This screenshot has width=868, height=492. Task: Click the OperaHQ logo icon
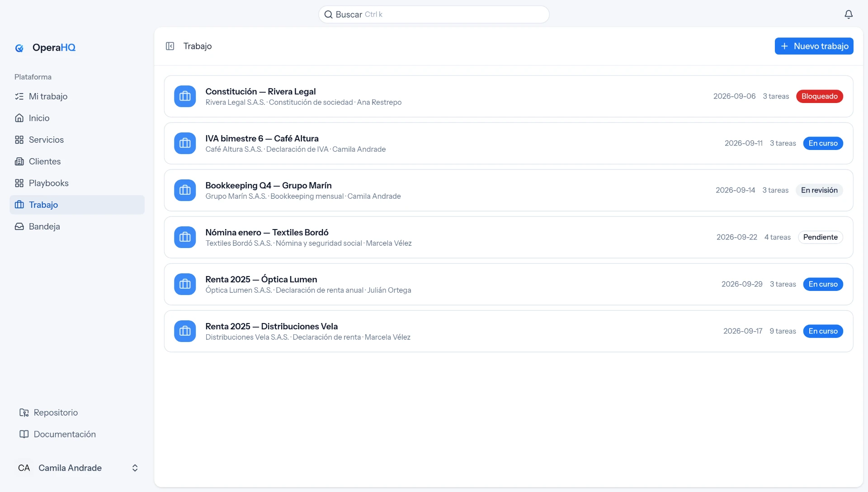tap(19, 48)
